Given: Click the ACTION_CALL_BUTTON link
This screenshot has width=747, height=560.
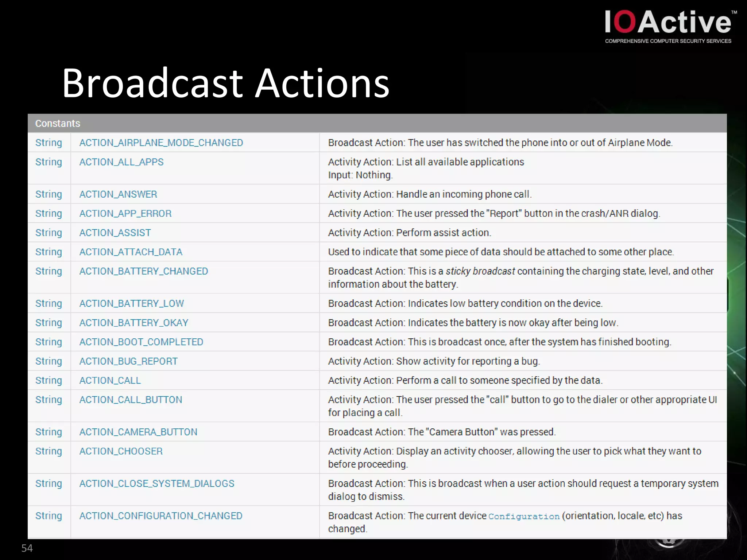Looking at the screenshot, I should pyautogui.click(x=131, y=400).
